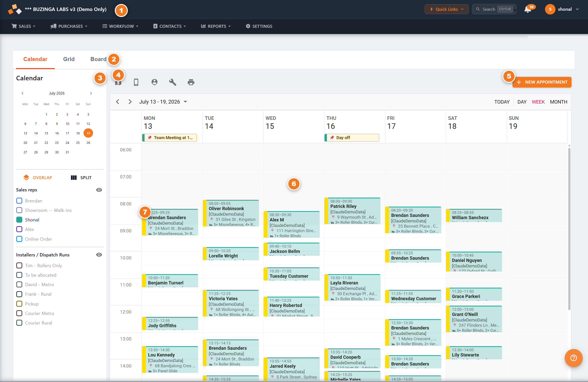
Task: Click the Buzinga Labs logo
Action: (15, 9)
